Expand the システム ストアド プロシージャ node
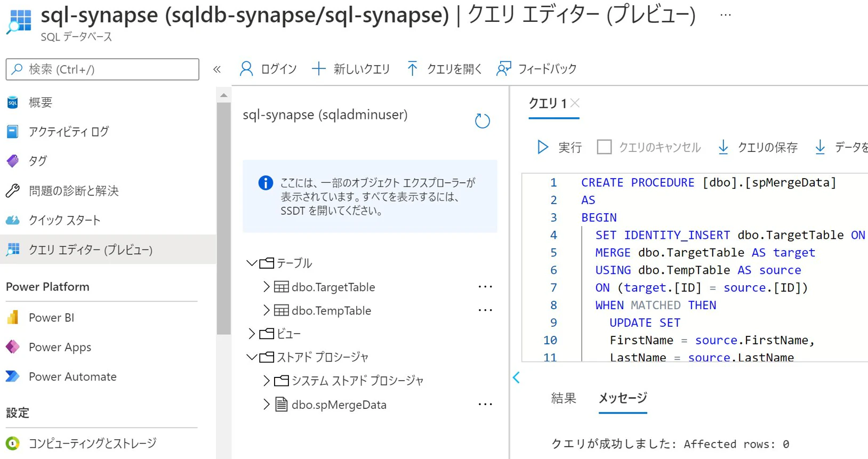This screenshot has height=459, width=868. 267,381
